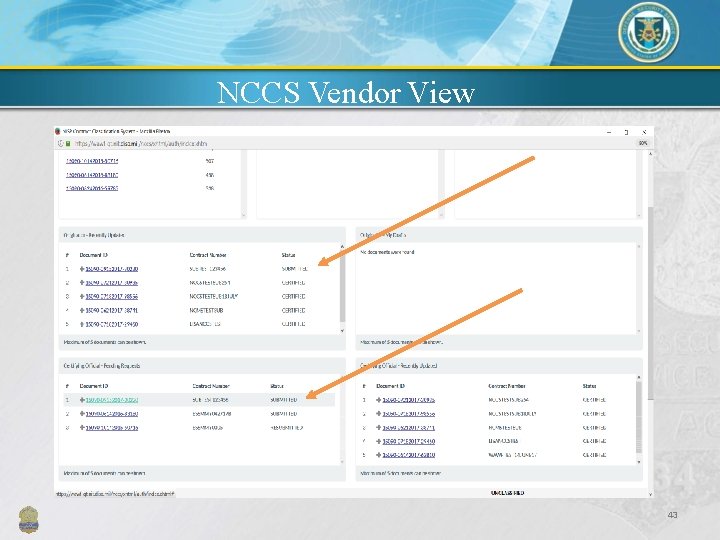Open Document ID link for NCCSTESTSUB13JULY contract
This screenshot has height=540, width=720.
[x=112, y=297]
